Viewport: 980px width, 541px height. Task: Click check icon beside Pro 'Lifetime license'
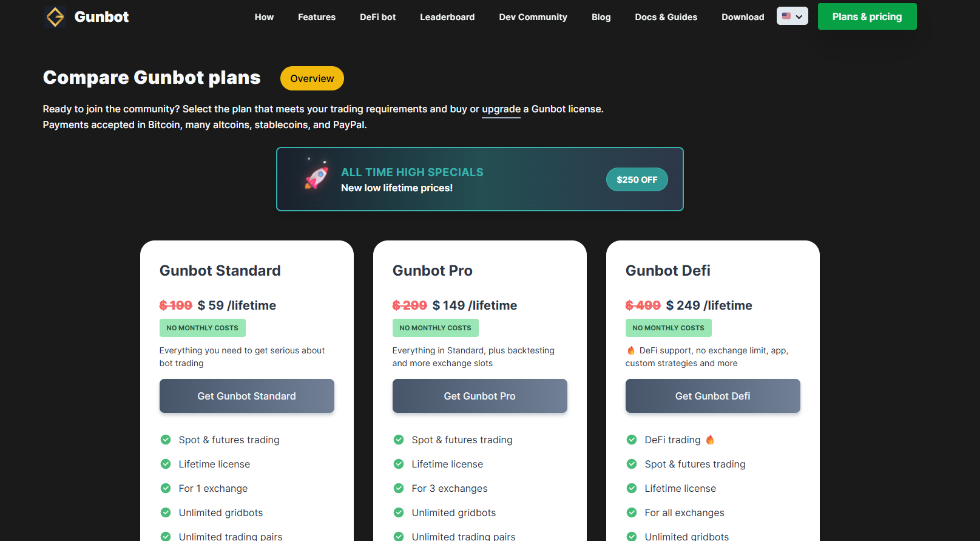click(x=399, y=464)
